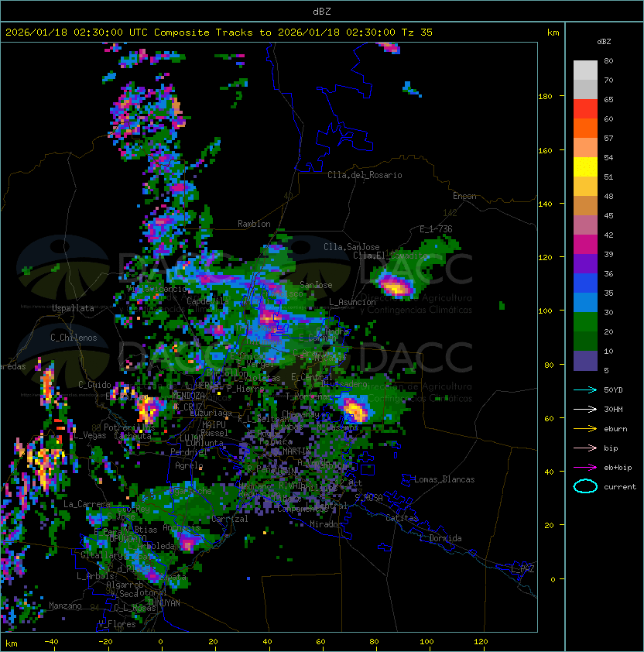Image resolution: width=644 pixels, height=652 pixels.
Task: Click the 'La_Carrera' map label
Action: (x=87, y=504)
